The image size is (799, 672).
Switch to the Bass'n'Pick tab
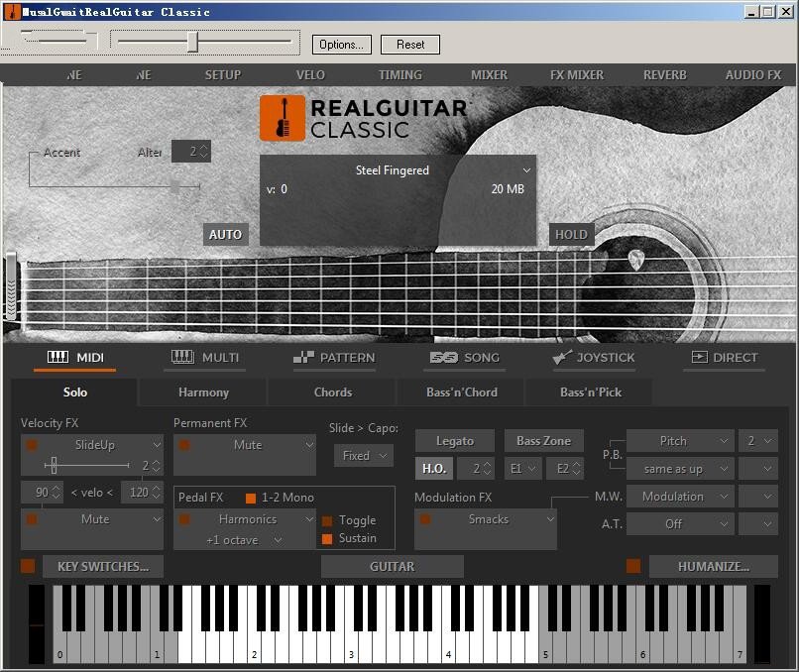click(591, 392)
